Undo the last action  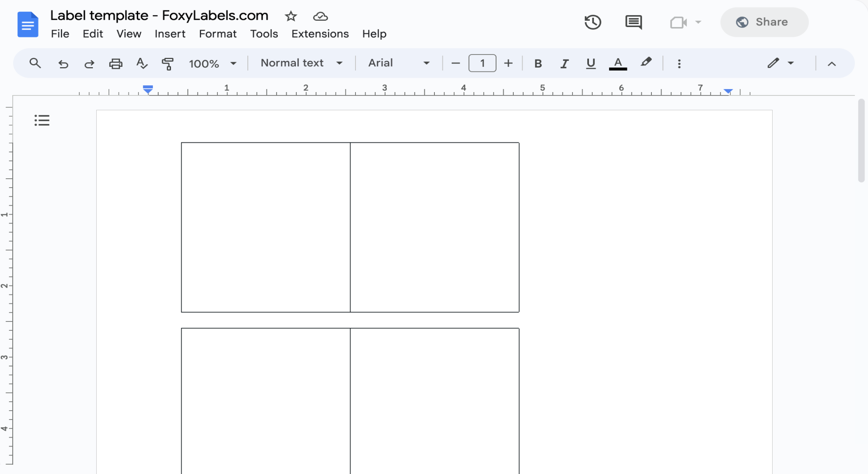pos(62,63)
